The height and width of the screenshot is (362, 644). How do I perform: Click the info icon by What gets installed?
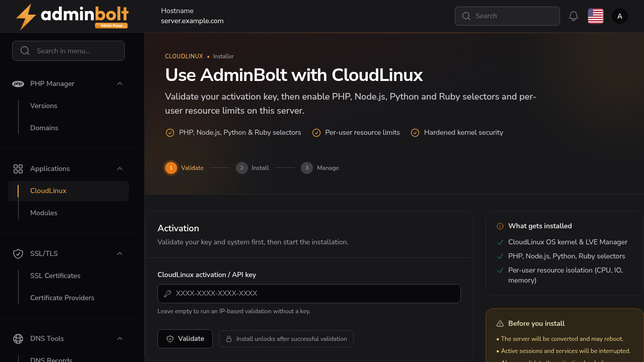tap(500, 226)
